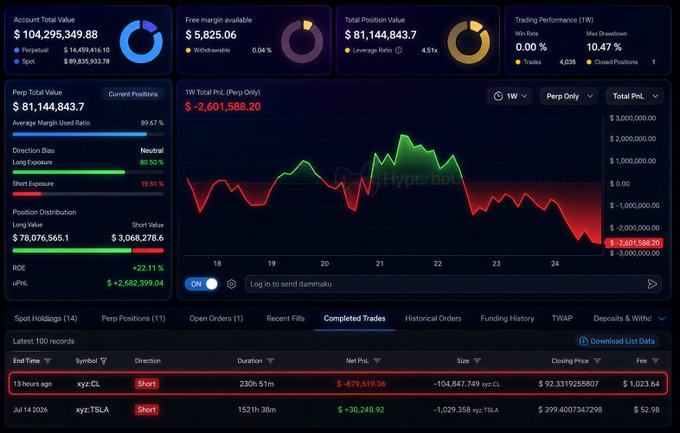Open the Funding History tab
Viewport: 680px width, 433px height.
[507, 318]
